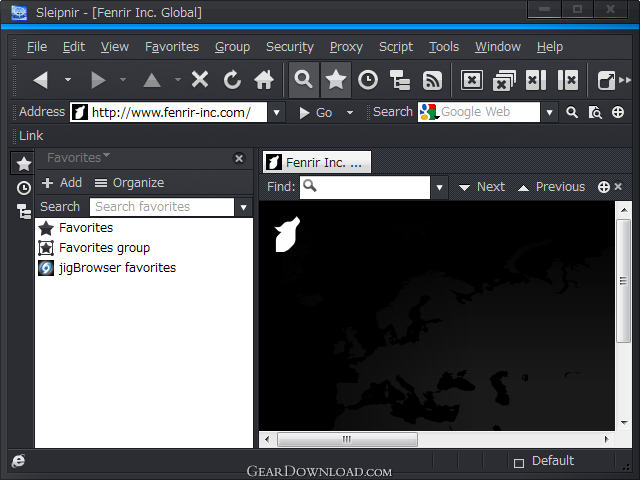The height and width of the screenshot is (480, 640).
Task: Expand the toolbar overflow chevron
Action: [x=624, y=80]
